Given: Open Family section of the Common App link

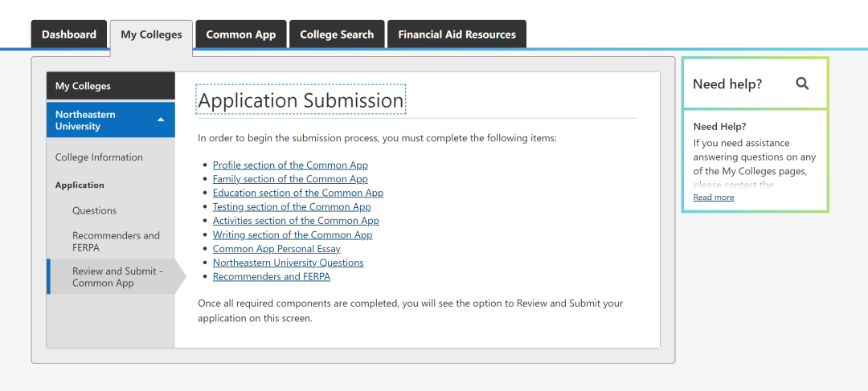Looking at the screenshot, I should pos(290,179).
